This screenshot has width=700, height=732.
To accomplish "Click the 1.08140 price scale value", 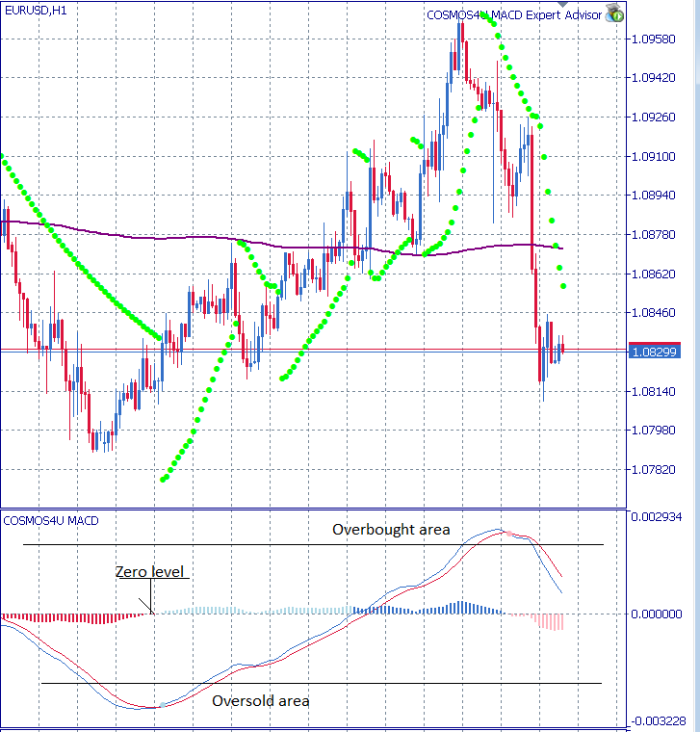I will 654,392.
